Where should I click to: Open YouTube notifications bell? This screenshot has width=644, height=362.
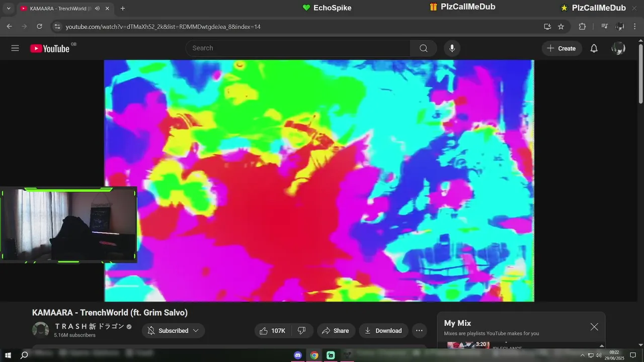pos(594,48)
